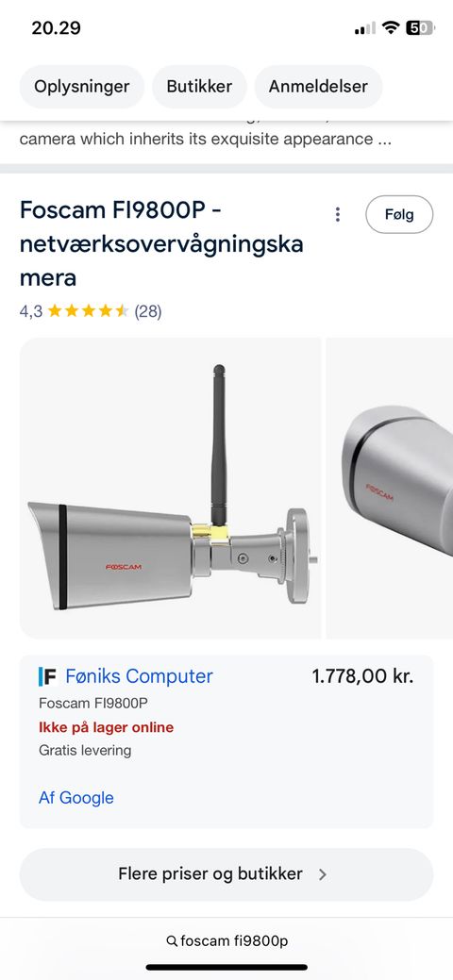This screenshot has height=980, width=453.
Task: Open the second camera product image
Action: click(x=390, y=489)
